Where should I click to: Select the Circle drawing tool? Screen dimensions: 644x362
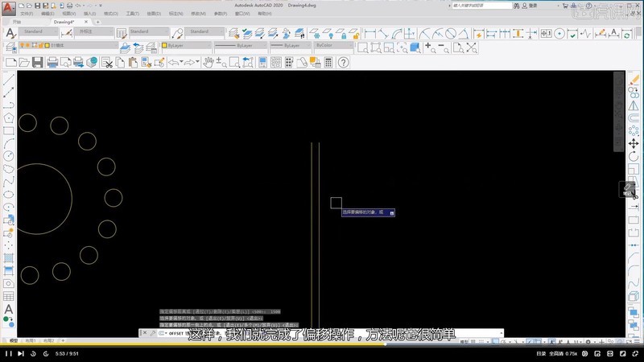pos(9,156)
